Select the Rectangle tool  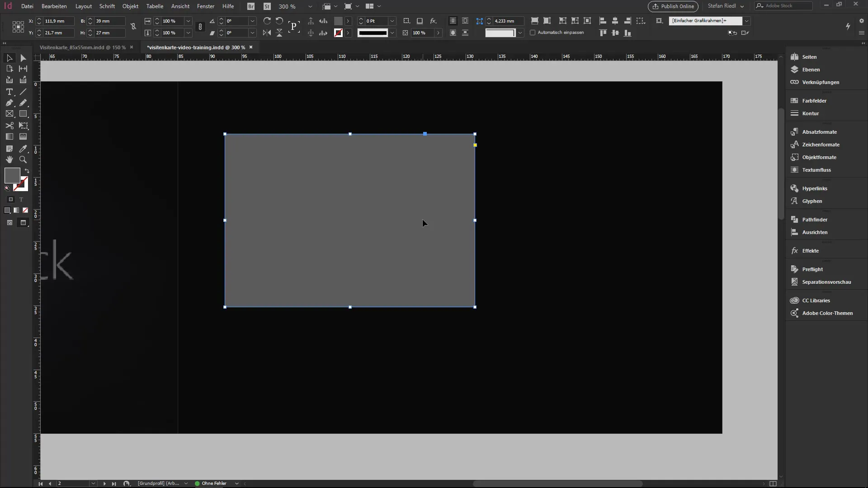click(x=23, y=114)
